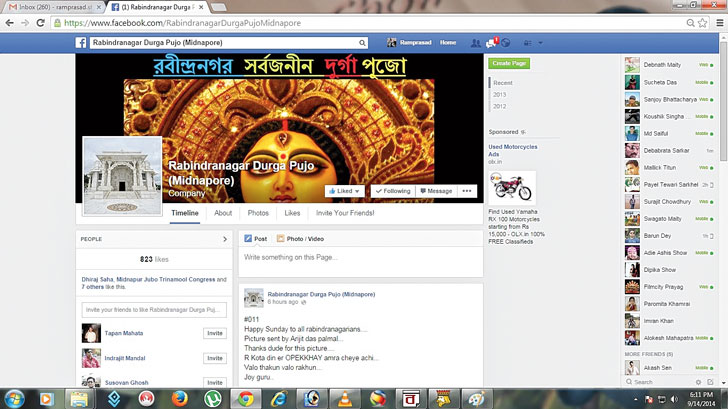Select the Photo / Video post option

coord(301,239)
